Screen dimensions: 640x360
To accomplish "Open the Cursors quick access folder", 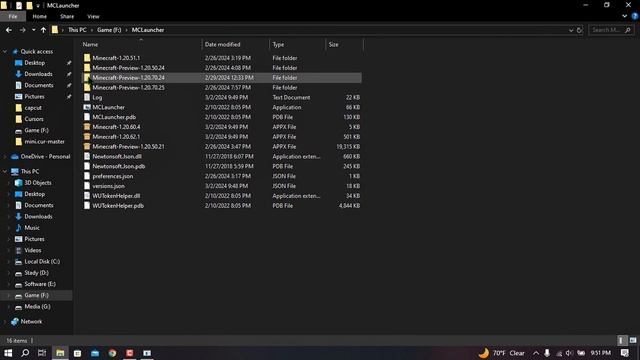I will 33,119.
